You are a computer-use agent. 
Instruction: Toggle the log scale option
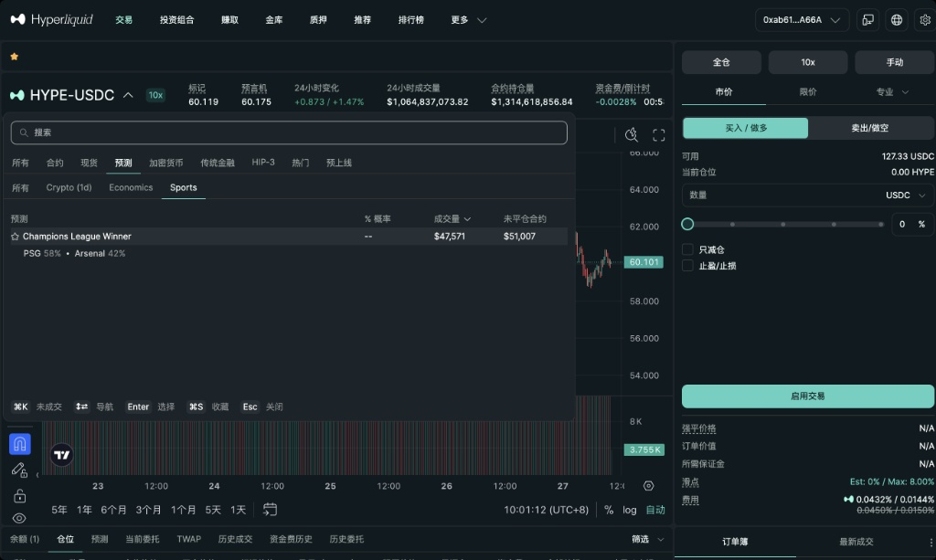[630, 510]
